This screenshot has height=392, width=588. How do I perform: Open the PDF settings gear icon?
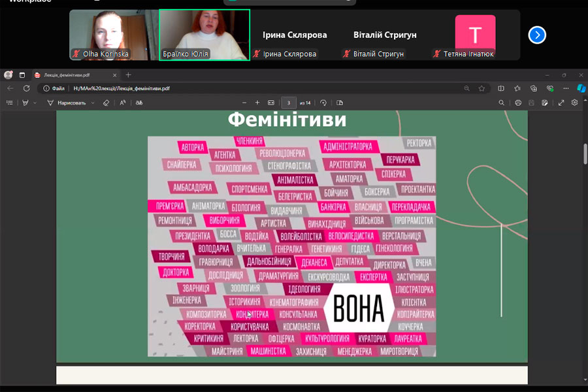[575, 103]
